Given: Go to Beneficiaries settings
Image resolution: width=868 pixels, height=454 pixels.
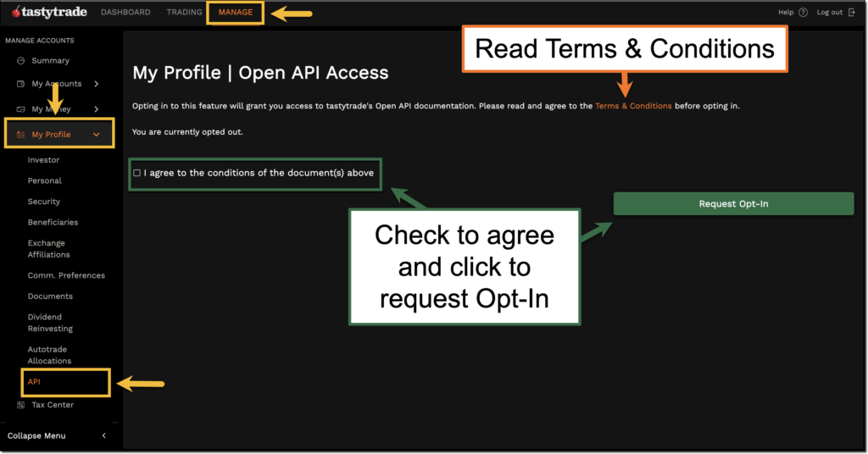Looking at the screenshot, I should click(53, 222).
